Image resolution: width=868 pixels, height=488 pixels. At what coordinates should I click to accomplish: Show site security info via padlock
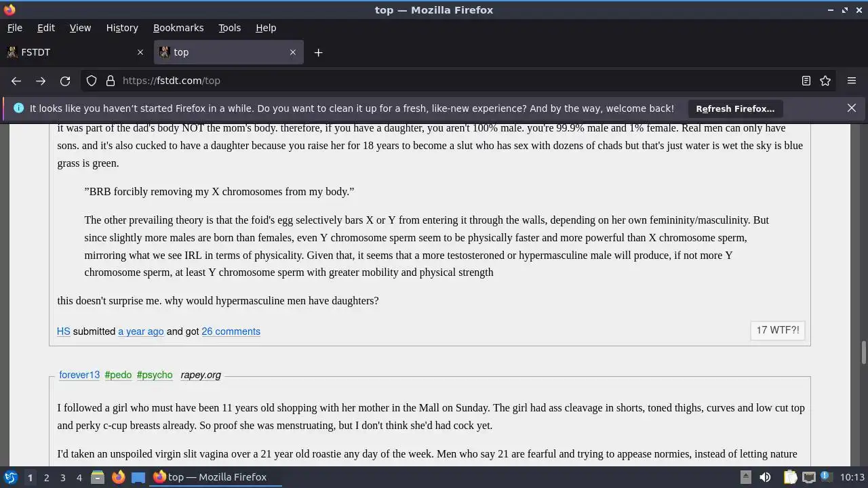[111, 81]
